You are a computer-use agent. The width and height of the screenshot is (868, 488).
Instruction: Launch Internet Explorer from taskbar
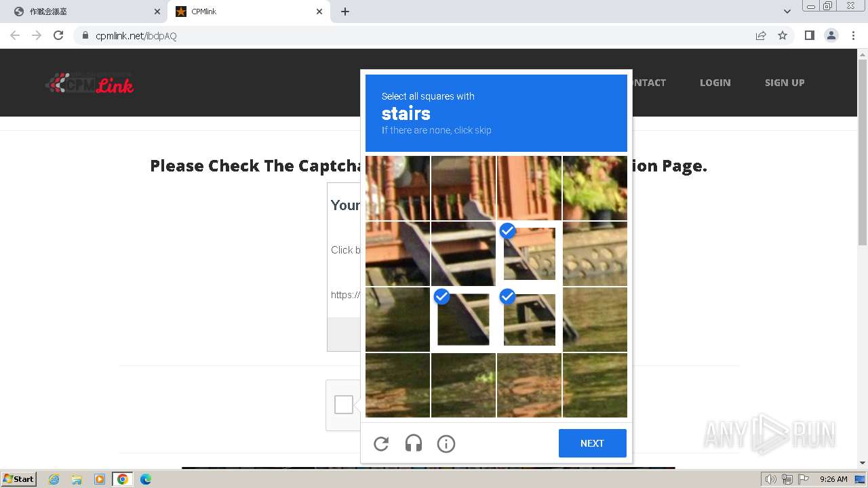pos(54,479)
